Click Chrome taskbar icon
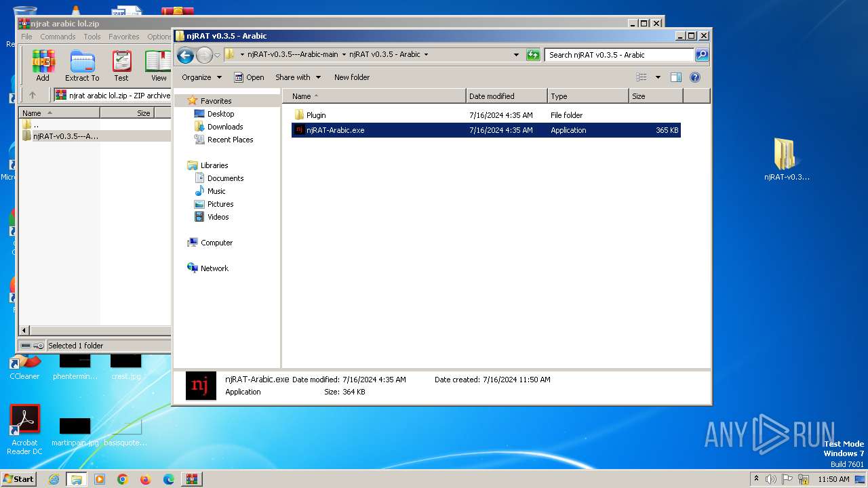The height and width of the screenshot is (488, 868). pos(123,479)
